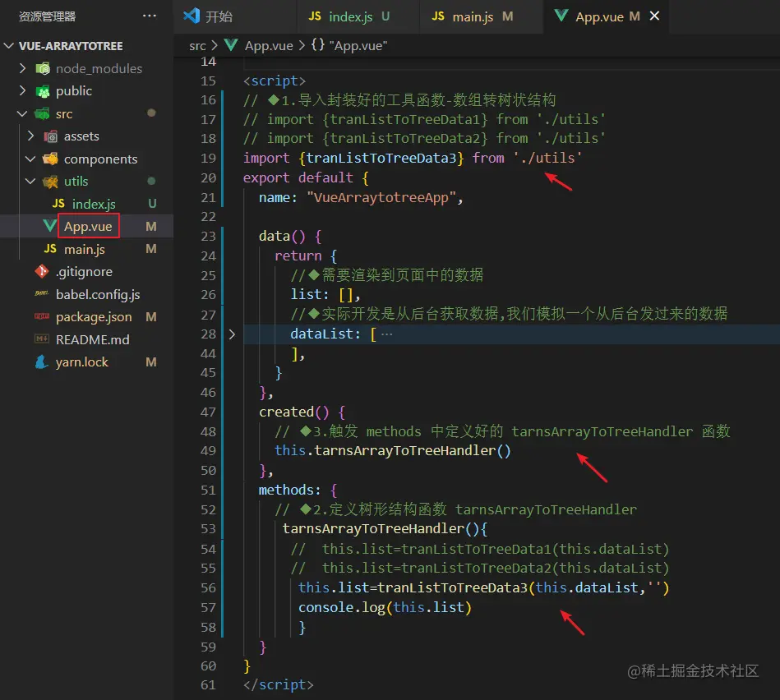Screen dimensions: 780x700
Task: Click the Vue icon in the breadcrumb
Action: pyautogui.click(x=231, y=45)
